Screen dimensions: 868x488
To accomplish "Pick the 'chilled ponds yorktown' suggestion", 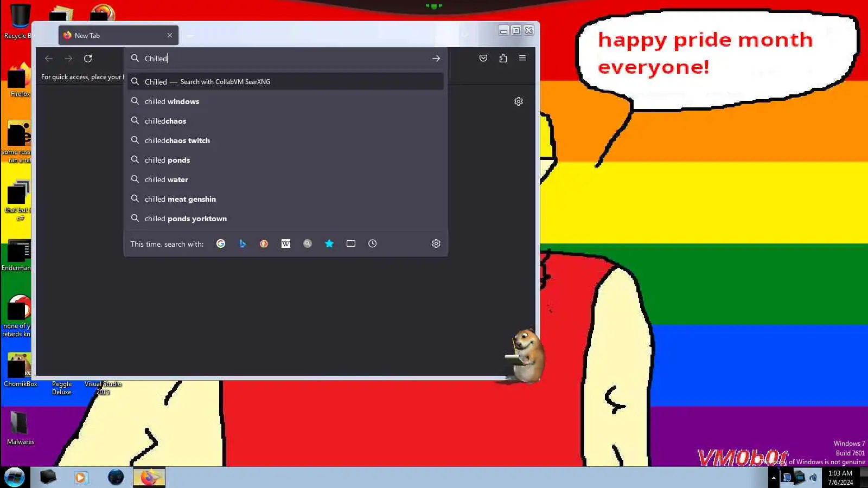I will (x=286, y=219).
